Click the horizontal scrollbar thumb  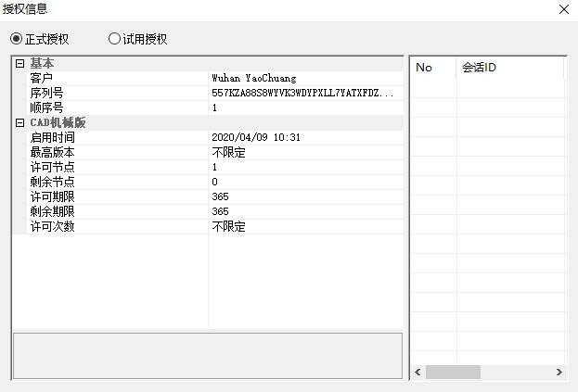coord(453,372)
